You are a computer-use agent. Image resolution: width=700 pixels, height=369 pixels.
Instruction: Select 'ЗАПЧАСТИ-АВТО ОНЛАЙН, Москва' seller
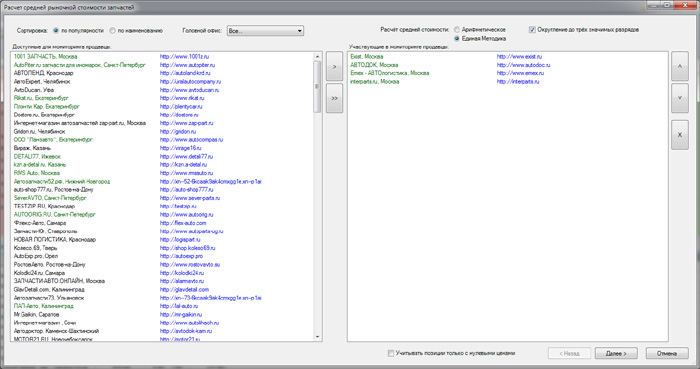point(59,281)
